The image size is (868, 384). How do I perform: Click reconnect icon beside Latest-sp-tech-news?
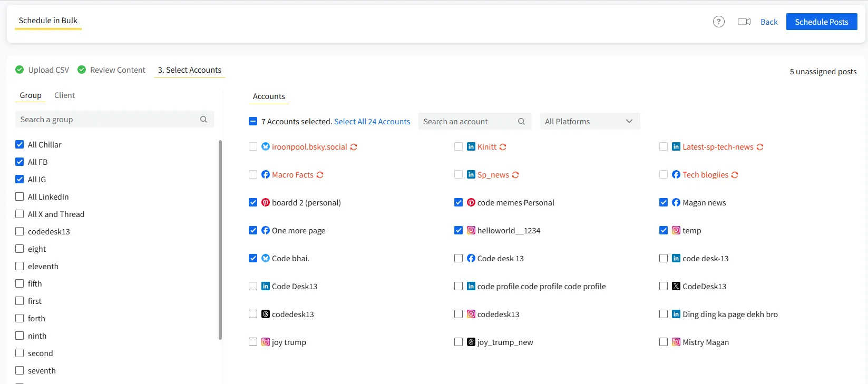[x=760, y=147]
